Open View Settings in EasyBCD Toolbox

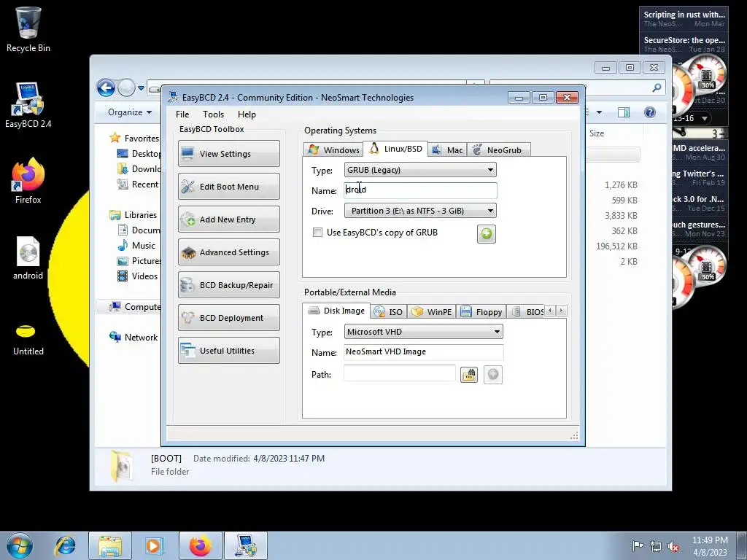(x=228, y=153)
